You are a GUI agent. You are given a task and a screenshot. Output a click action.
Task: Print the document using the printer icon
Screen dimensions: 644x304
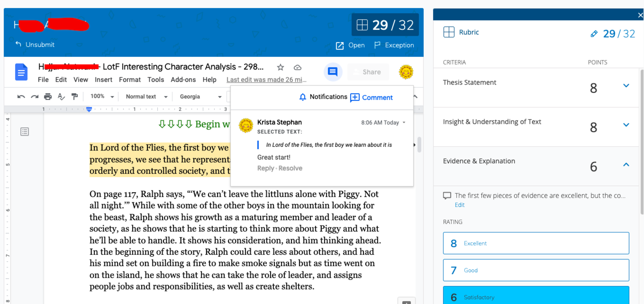(48, 97)
